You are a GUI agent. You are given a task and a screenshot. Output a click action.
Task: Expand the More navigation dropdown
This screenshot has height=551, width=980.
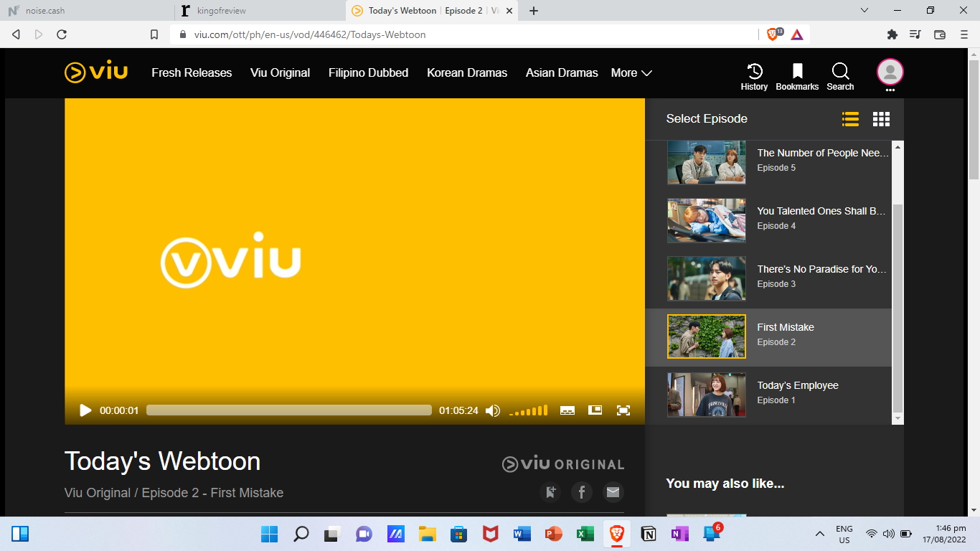coord(631,73)
